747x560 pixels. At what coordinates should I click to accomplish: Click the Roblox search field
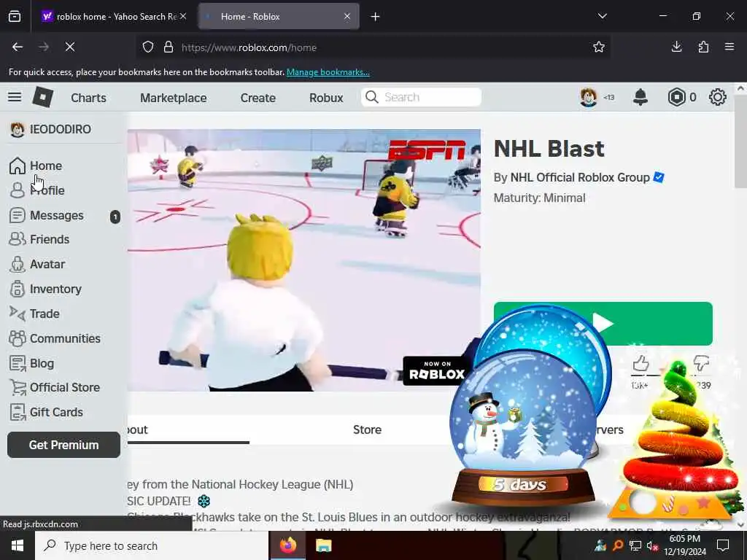(x=421, y=97)
